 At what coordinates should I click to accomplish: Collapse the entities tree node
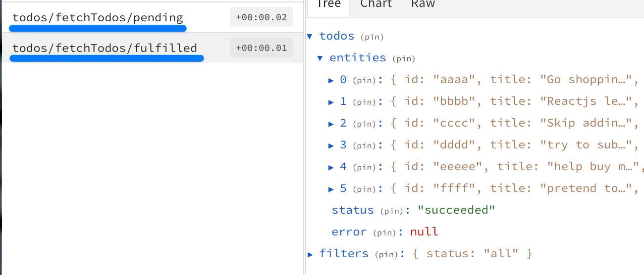click(x=321, y=58)
